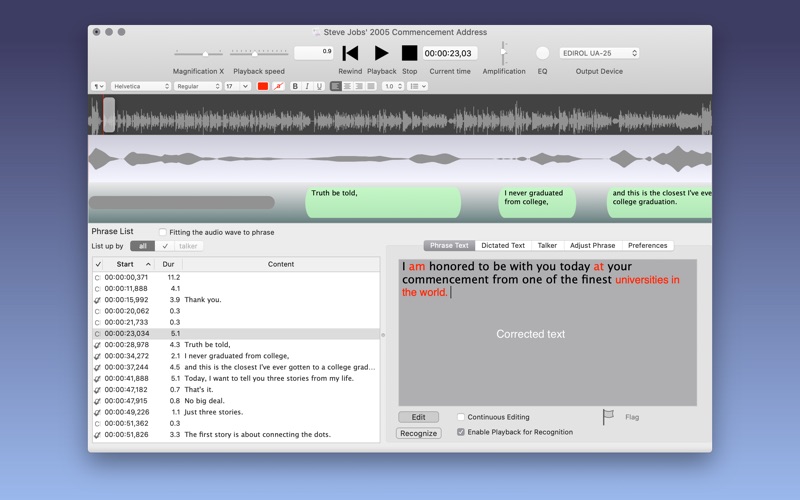Click the Recognize button
Screen dimensions: 800x500
[418, 433]
